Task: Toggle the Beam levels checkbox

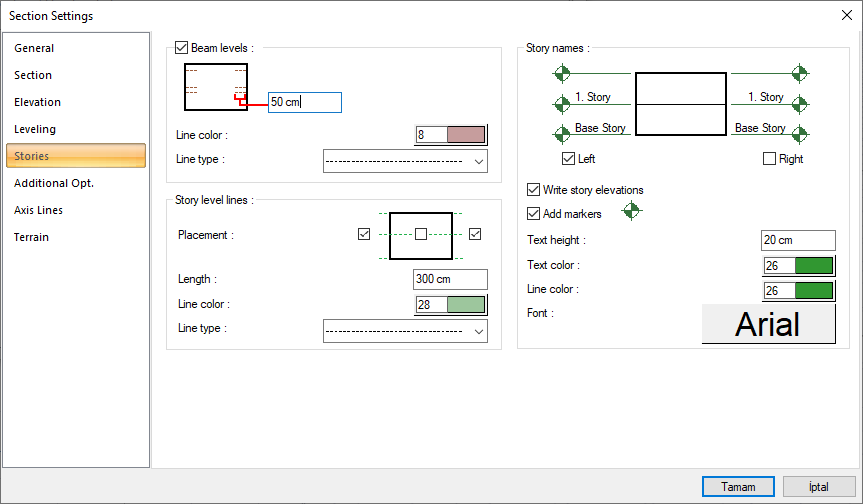Action: click(182, 48)
